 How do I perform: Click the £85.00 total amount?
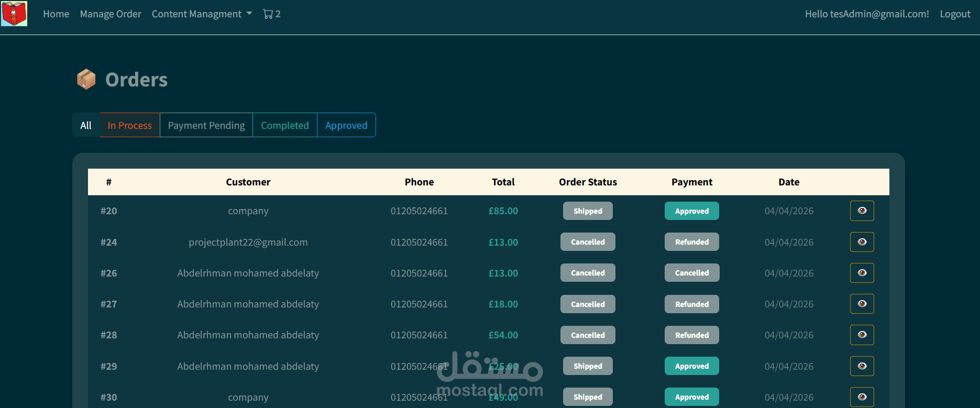pos(503,211)
